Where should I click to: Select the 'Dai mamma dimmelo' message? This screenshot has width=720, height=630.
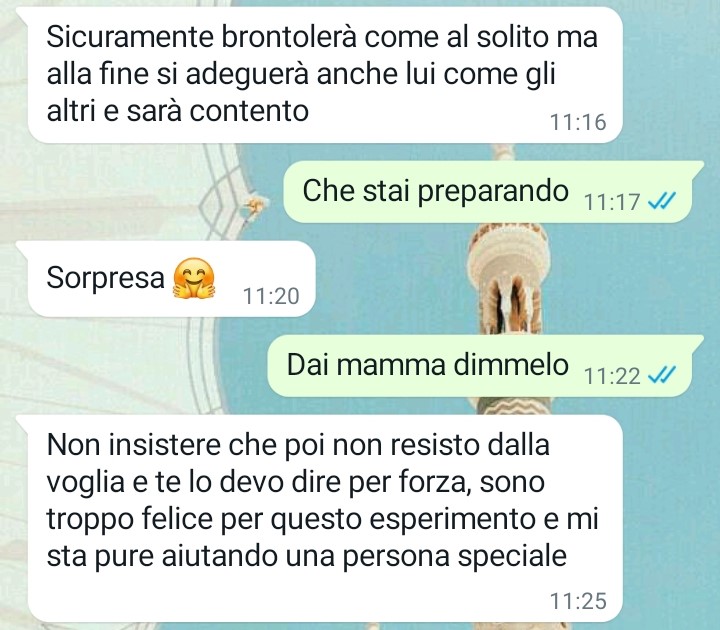[485, 366]
